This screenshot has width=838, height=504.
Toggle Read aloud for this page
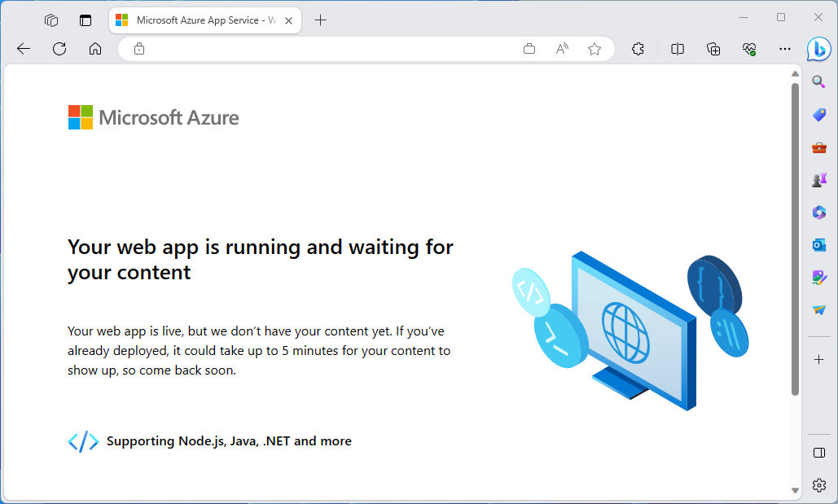click(x=561, y=49)
